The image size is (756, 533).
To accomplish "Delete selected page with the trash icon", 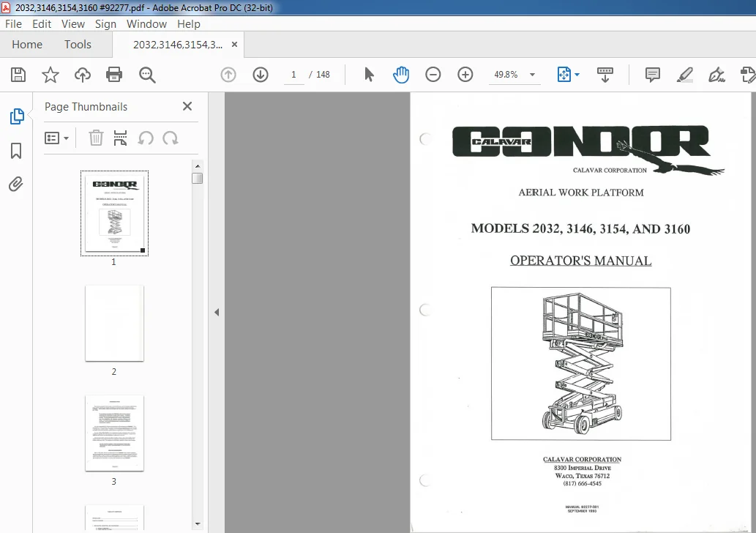I will 96,138.
